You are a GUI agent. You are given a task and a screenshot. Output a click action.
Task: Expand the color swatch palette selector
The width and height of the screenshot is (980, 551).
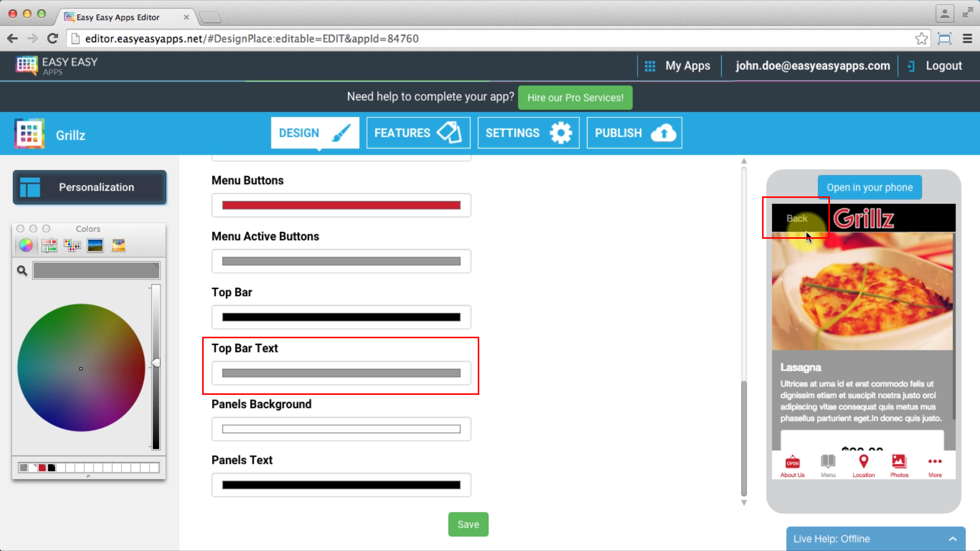click(72, 245)
